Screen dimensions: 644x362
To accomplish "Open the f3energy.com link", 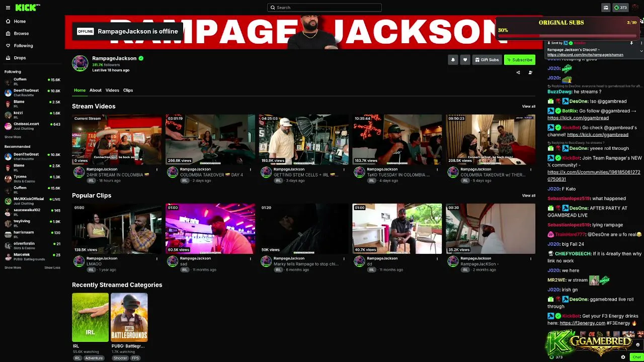I will [x=582, y=323].
